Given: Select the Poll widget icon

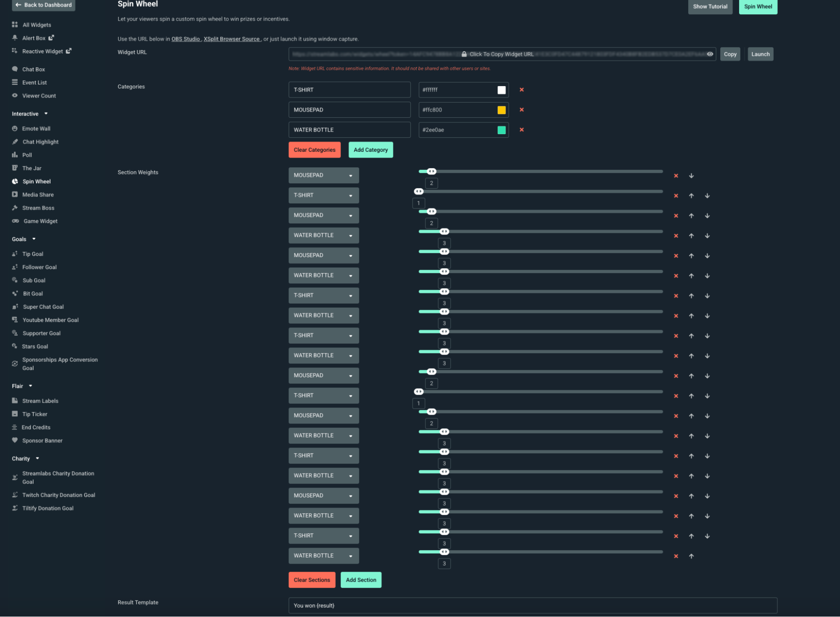Looking at the screenshot, I should pyautogui.click(x=15, y=155).
